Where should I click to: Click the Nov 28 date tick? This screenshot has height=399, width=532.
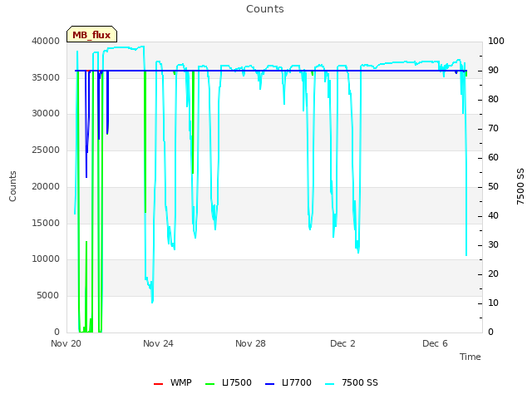[x=250, y=343]
